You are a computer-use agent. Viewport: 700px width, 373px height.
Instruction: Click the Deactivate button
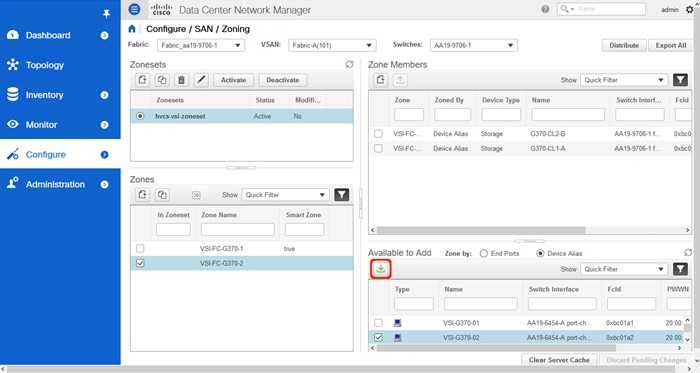(x=283, y=80)
